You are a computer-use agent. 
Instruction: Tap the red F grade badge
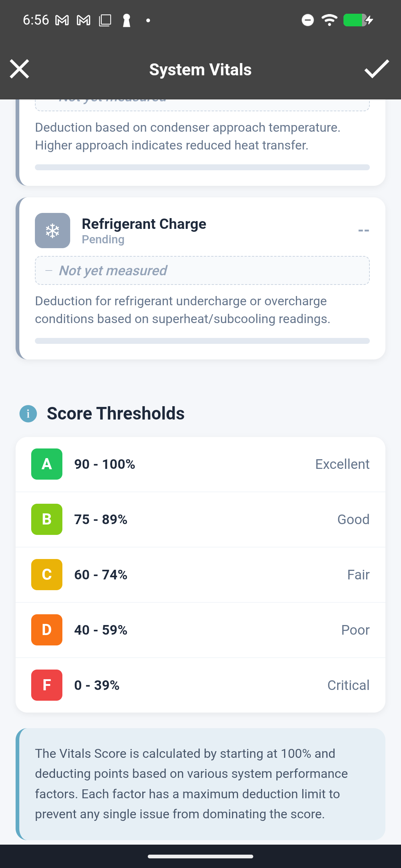(46, 685)
